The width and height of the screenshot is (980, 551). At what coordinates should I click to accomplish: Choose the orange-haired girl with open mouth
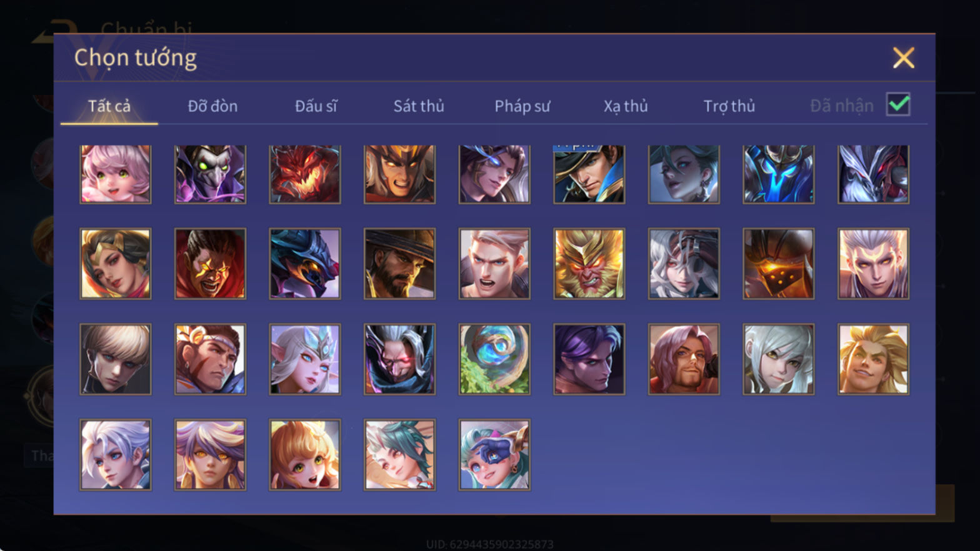[305, 454]
